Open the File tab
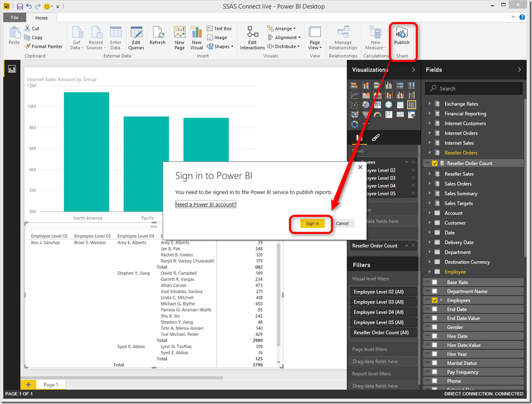 pyautogui.click(x=15, y=18)
